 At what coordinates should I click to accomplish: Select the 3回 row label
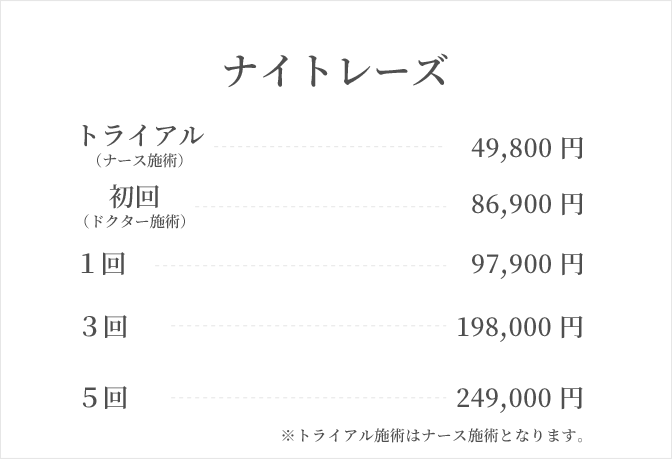103,326
